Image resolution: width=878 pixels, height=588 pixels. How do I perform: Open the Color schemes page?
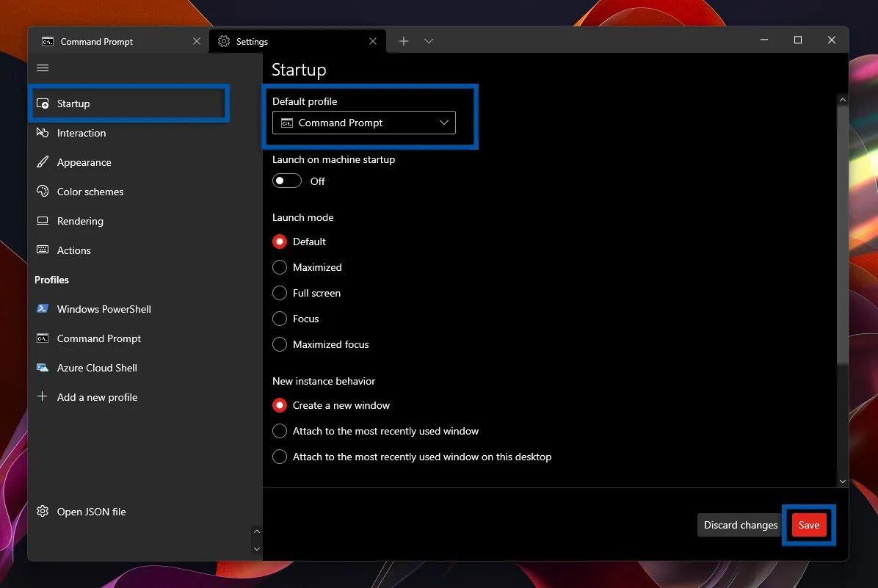[x=90, y=192]
